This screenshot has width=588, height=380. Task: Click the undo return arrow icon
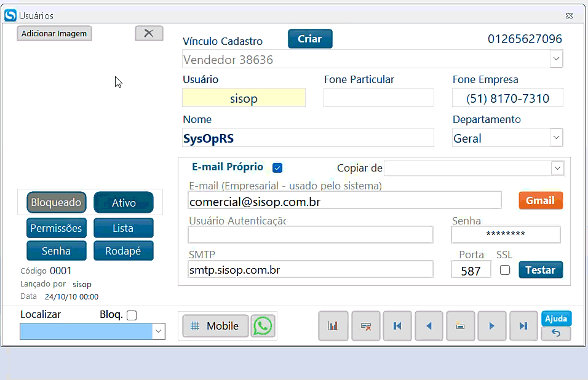[556, 333]
